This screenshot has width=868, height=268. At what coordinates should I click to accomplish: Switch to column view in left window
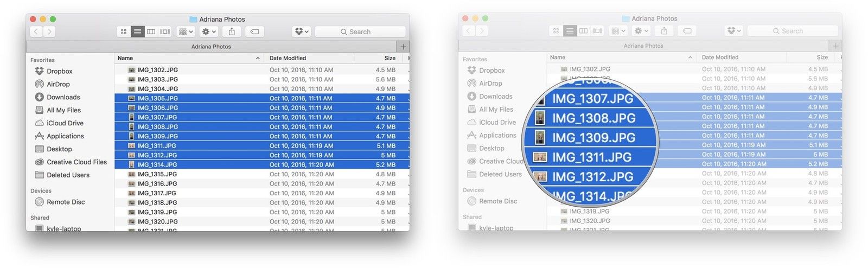coord(151,32)
